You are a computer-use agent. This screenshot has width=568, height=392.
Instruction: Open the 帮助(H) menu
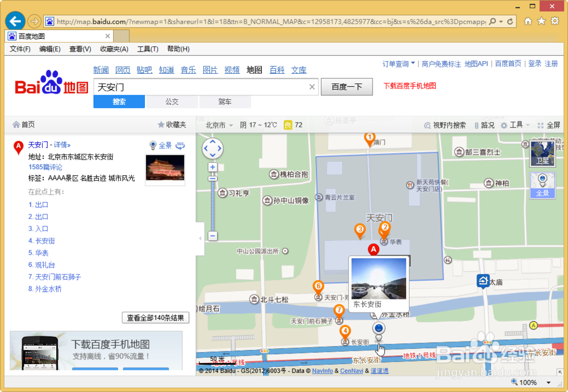[x=178, y=49]
